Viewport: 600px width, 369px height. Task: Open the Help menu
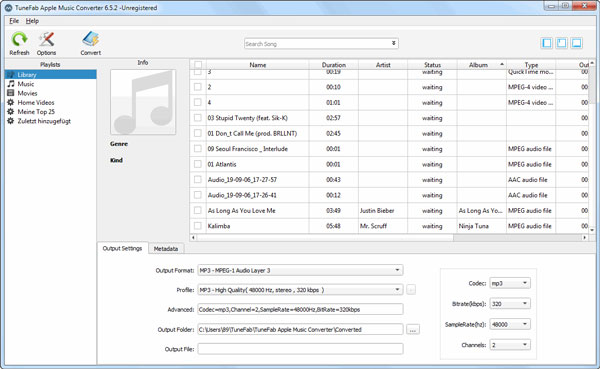pyautogui.click(x=32, y=21)
